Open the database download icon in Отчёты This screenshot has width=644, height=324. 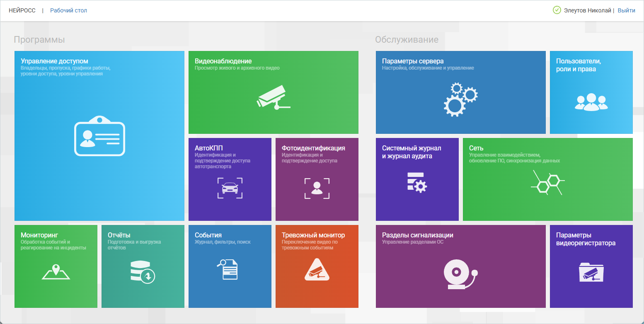142,272
